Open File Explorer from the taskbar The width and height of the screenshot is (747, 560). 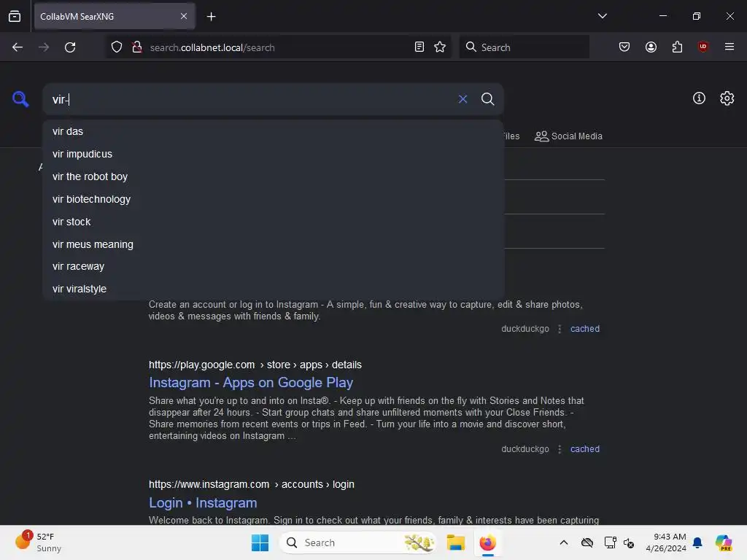click(x=455, y=542)
